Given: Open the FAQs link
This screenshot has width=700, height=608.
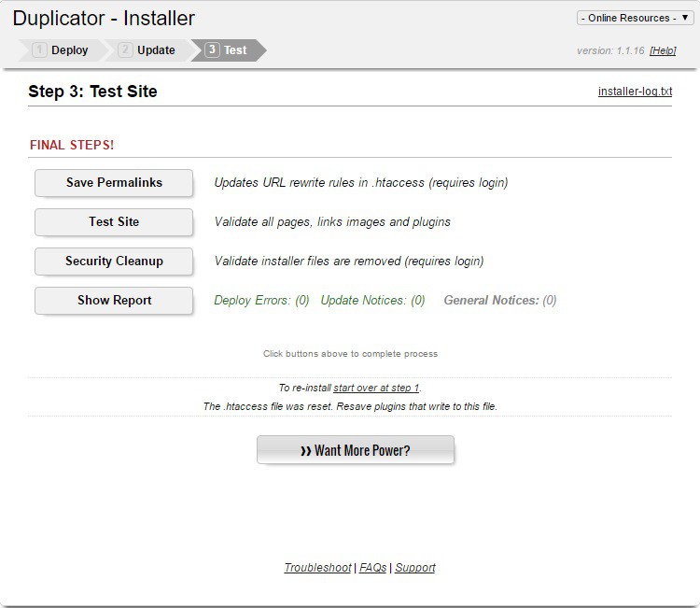Looking at the screenshot, I should tap(372, 567).
